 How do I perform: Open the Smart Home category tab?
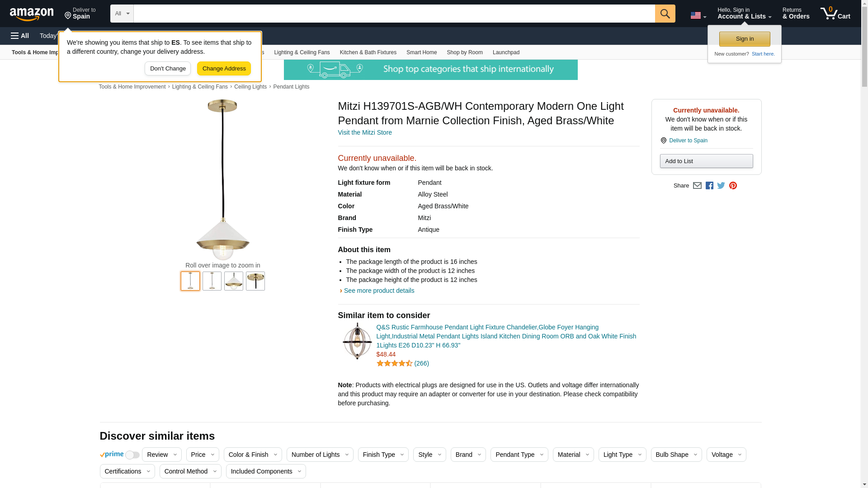click(421, 52)
